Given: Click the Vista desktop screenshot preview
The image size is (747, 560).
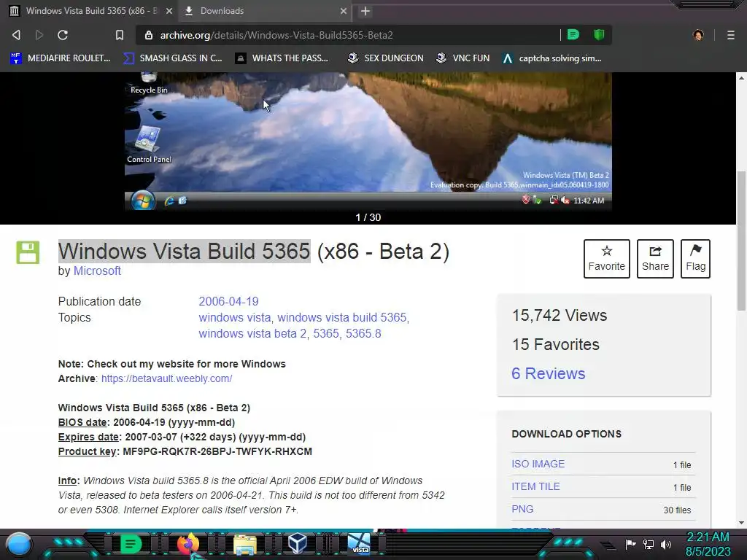Looking at the screenshot, I should (x=368, y=141).
